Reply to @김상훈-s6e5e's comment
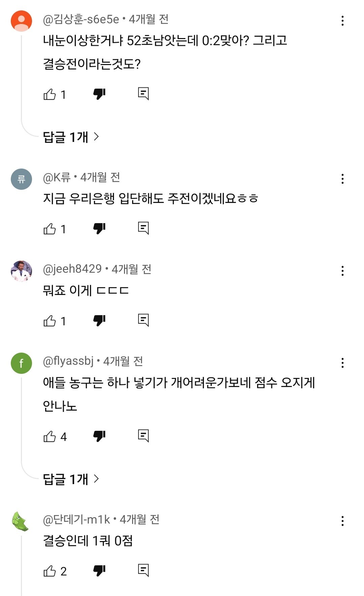Viewport: 364px width, 596px height. click(143, 94)
